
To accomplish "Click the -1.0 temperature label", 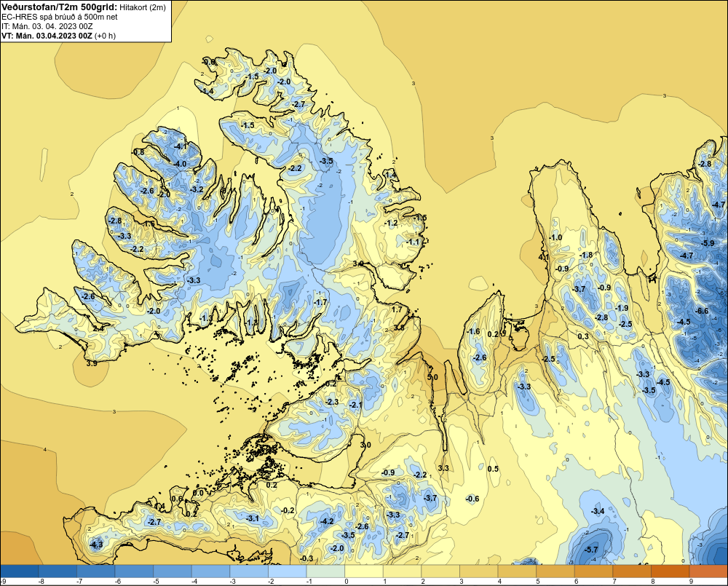I will tap(555, 237).
